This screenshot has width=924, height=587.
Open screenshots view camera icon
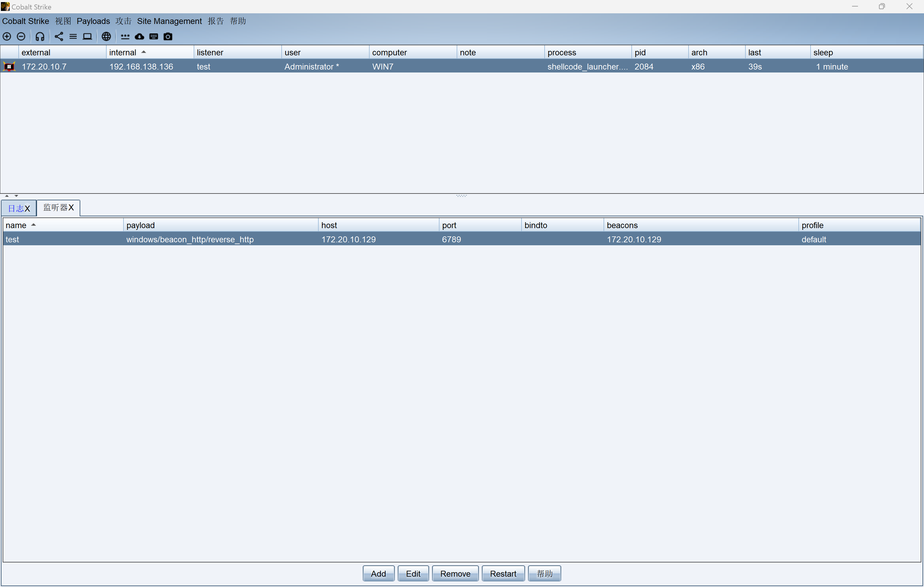point(168,36)
